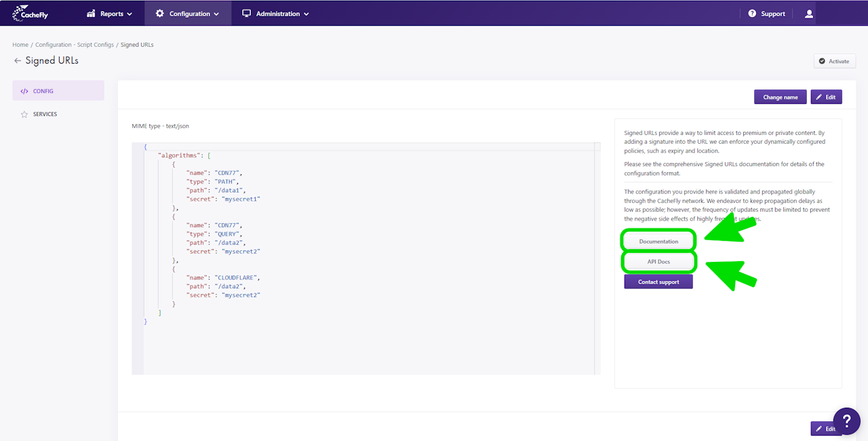Open the Configuration menu
This screenshot has height=441, width=868.
188,14
